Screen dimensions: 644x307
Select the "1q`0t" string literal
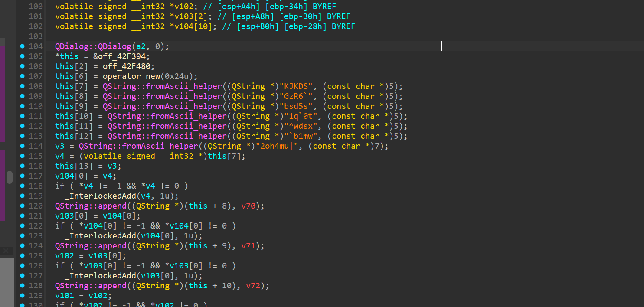[x=301, y=116]
